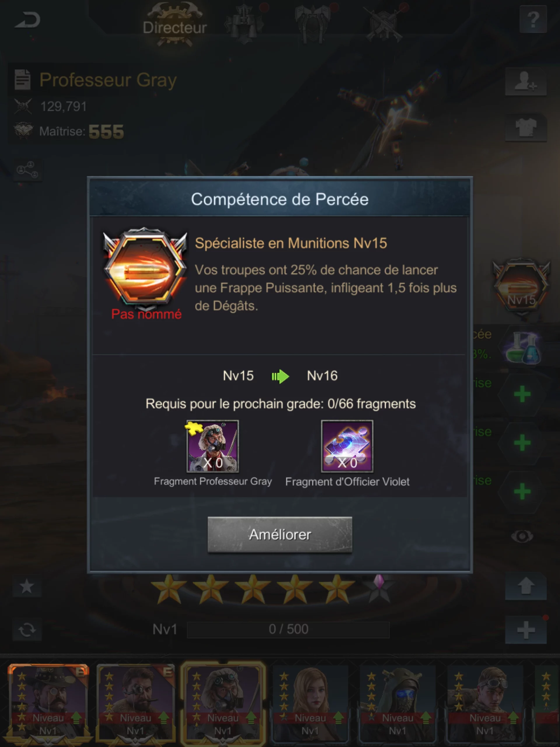Click the share network icon

tap(27, 170)
